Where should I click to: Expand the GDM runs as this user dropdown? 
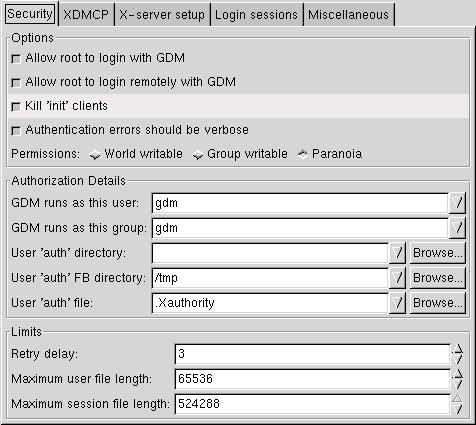457,203
